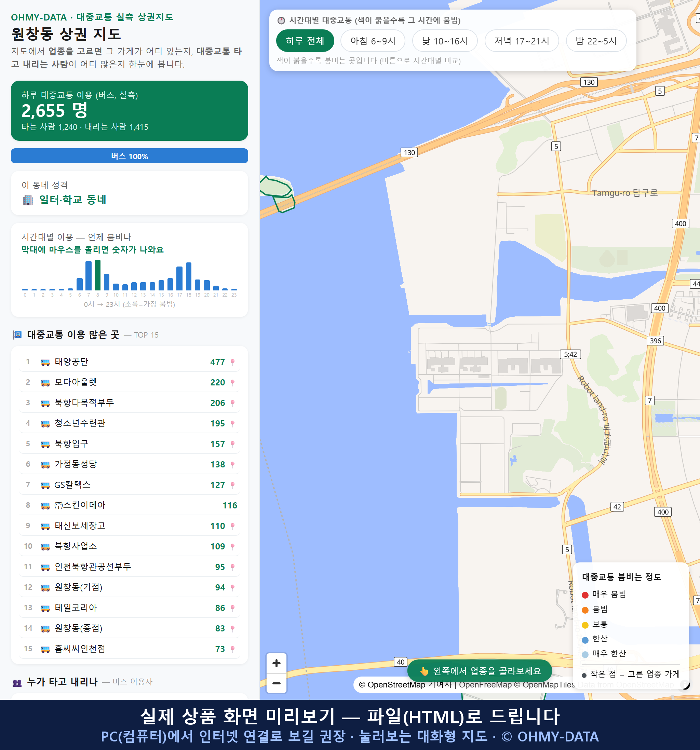
Task: Click building icon beside 일터·학교 동네
Action: coord(28,200)
